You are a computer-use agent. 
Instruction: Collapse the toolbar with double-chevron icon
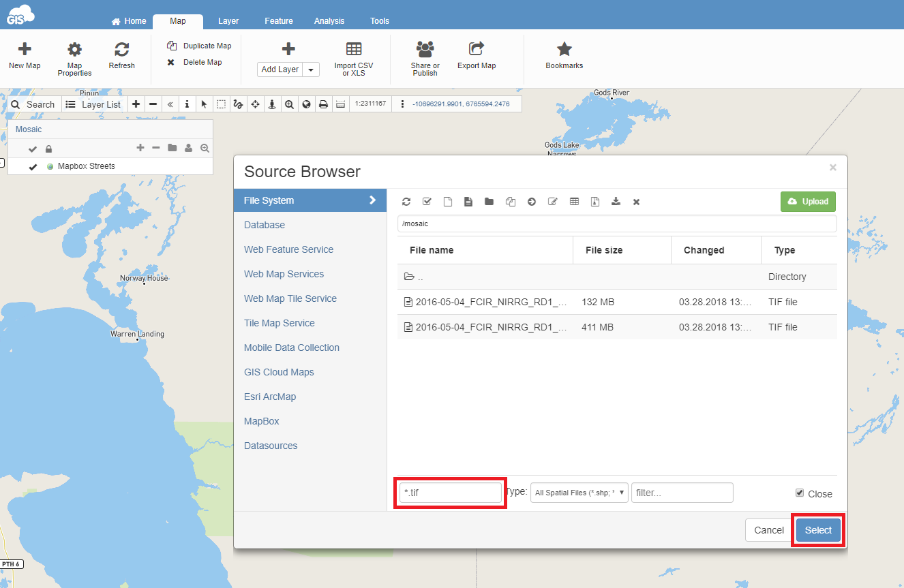[170, 104]
